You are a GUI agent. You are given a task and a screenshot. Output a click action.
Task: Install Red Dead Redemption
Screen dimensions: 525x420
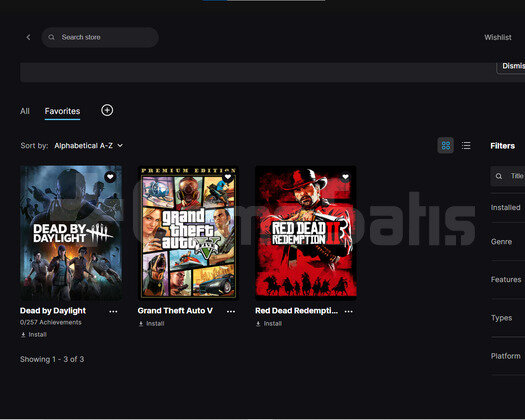(x=269, y=324)
